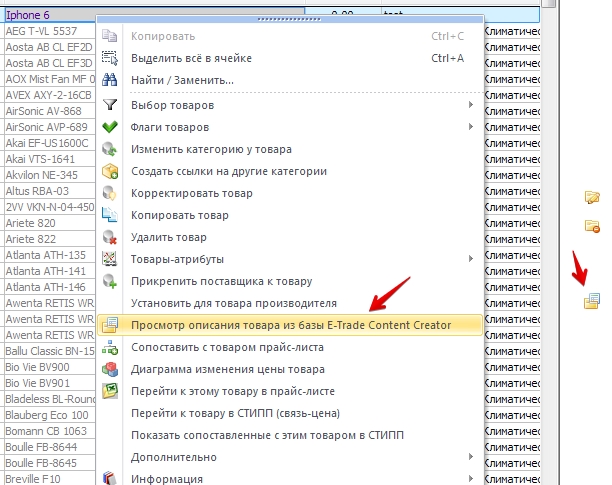
Task: Click the description view icon on right panel
Action: (592, 301)
